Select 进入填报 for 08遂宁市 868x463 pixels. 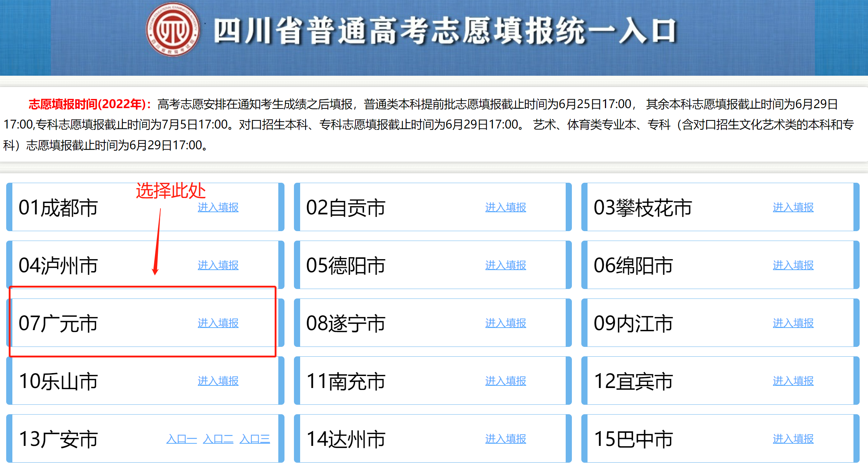505,323
